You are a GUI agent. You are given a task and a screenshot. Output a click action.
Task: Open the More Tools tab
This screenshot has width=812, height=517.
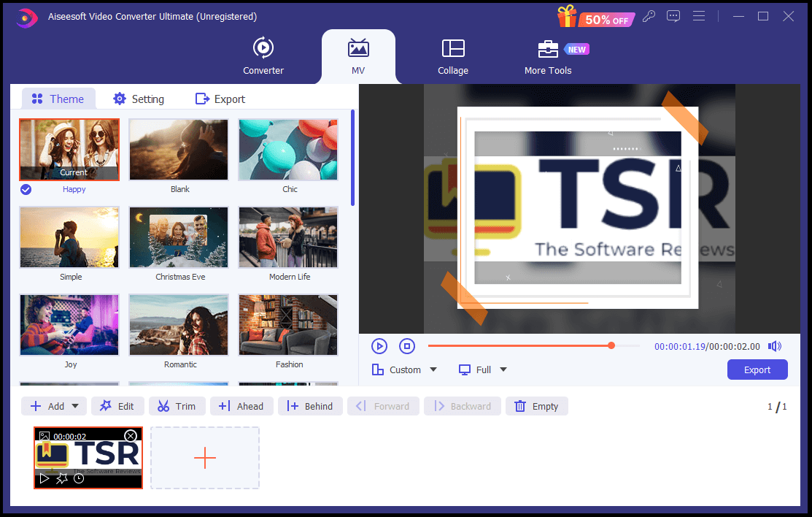pos(548,56)
